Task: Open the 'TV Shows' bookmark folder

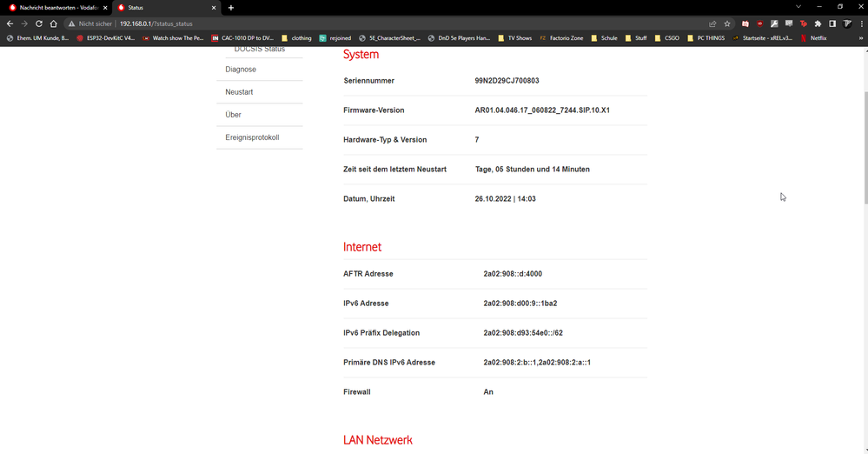Action: [514, 38]
